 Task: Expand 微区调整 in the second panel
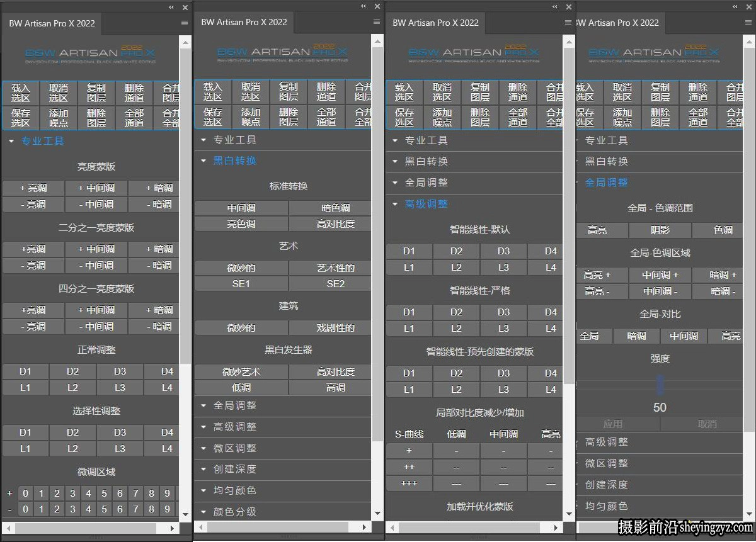282,448
